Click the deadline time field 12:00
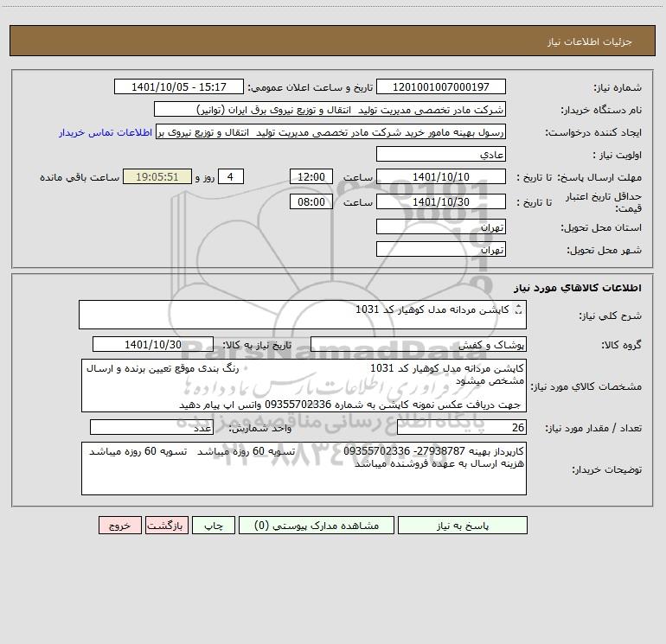666x644 pixels. (311, 177)
